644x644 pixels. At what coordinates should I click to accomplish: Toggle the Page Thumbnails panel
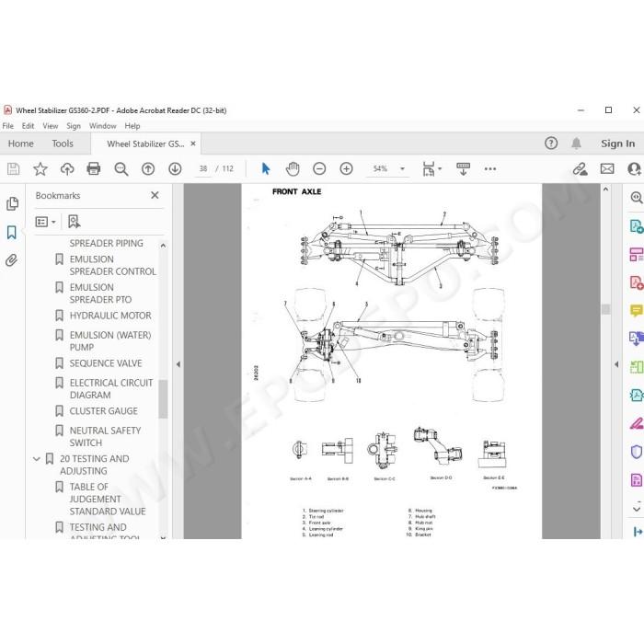click(12, 203)
